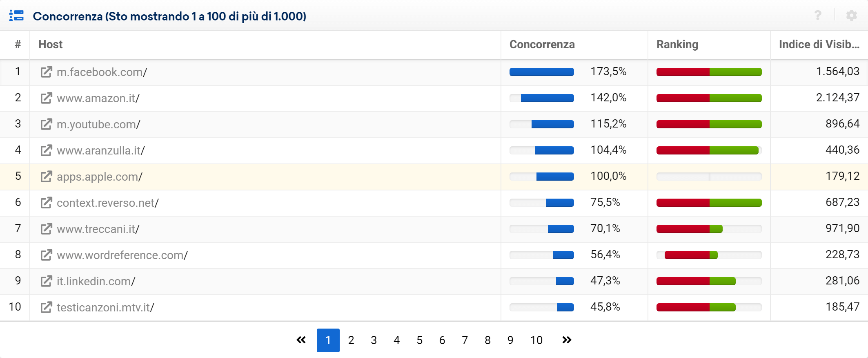Open host www.wordreference.com/
868x358 pixels.
click(x=122, y=255)
